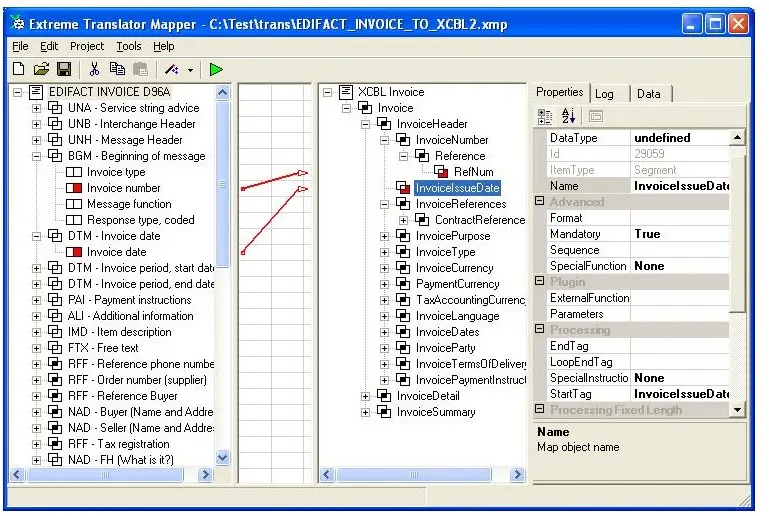Collapse the BGM - Beginning of message node
This screenshot has width=769, height=516.
pos(36,156)
